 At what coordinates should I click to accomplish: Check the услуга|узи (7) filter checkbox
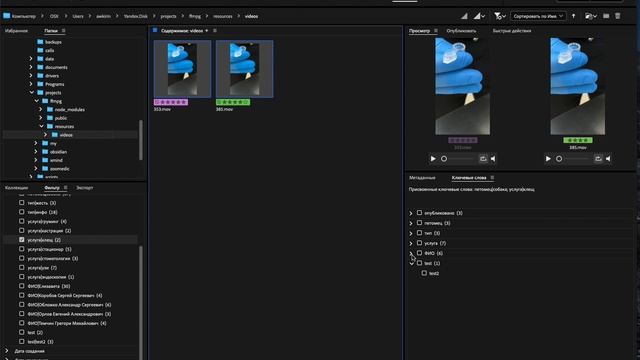tap(22, 268)
